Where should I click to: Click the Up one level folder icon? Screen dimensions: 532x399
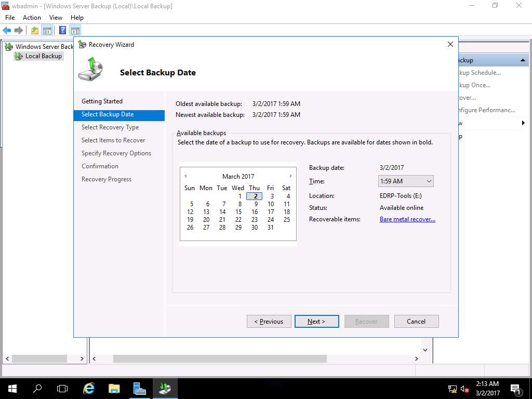pyautogui.click(x=35, y=30)
